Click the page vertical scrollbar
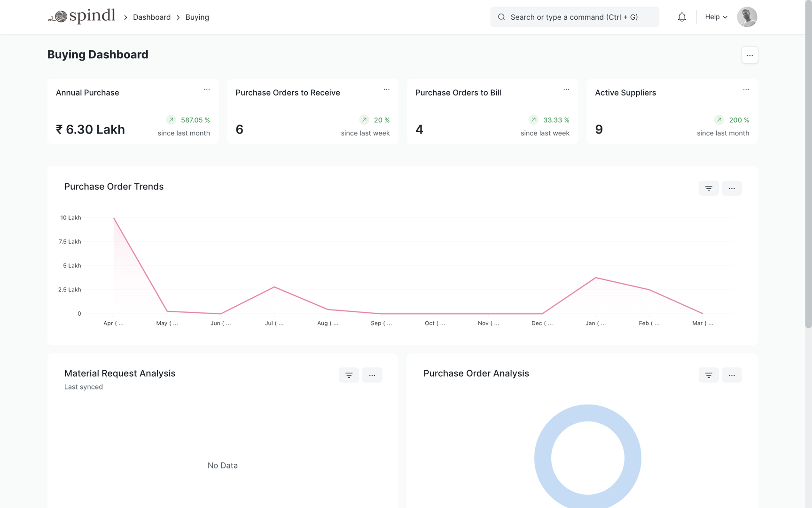 click(x=808, y=165)
